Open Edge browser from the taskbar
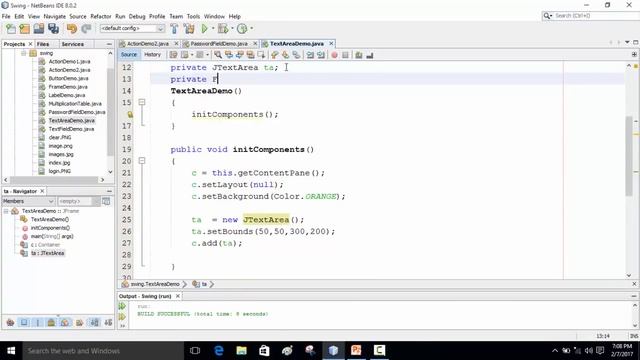 [x=219, y=351]
